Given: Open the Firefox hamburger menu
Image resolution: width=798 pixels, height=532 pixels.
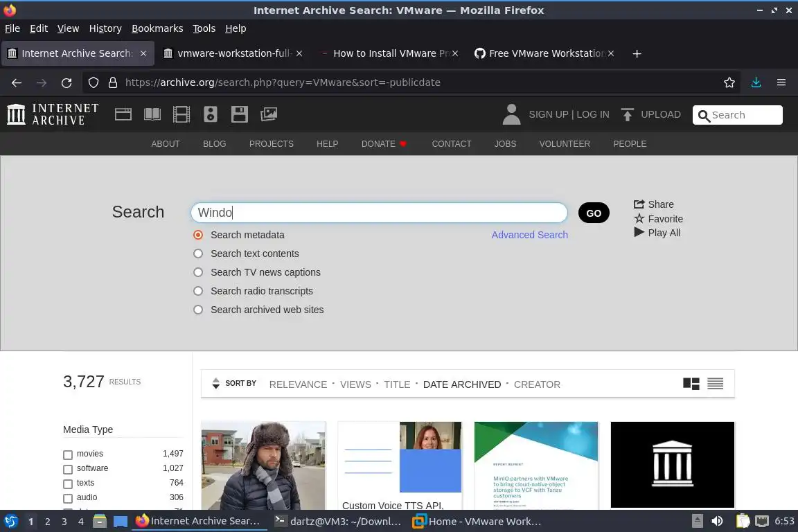Looking at the screenshot, I should pyautogui.click(x=781, y=82).
